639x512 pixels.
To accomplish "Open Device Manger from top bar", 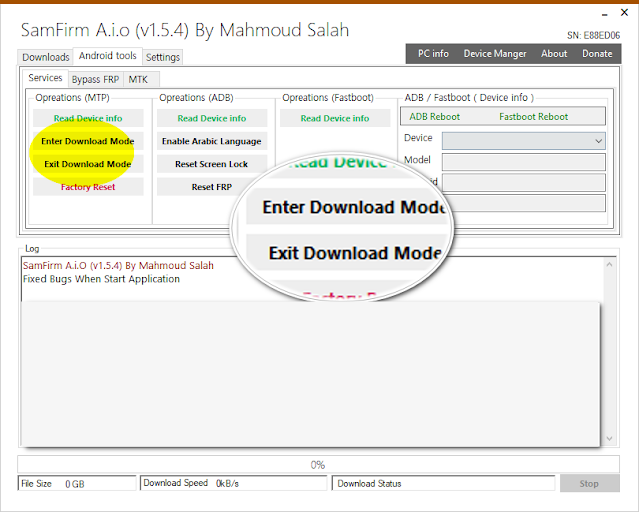I will [x=495, y=54].
